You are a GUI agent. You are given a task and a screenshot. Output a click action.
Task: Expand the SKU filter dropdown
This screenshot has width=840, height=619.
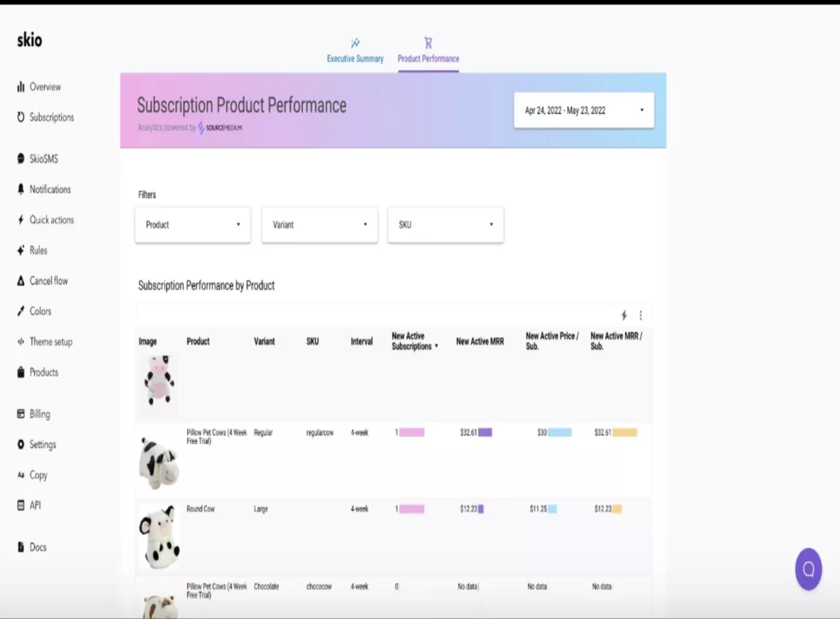coord(445,225)
